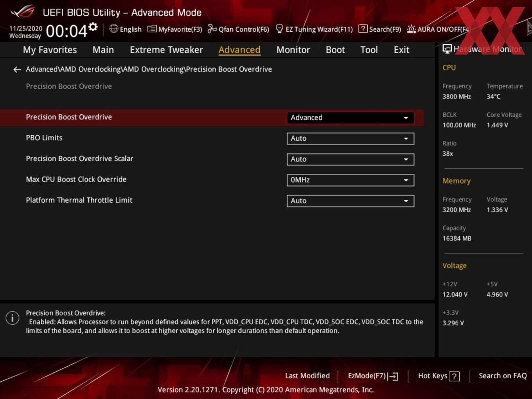Click the 00:04 clock display
532x399 pixels.
coord(66,31)
